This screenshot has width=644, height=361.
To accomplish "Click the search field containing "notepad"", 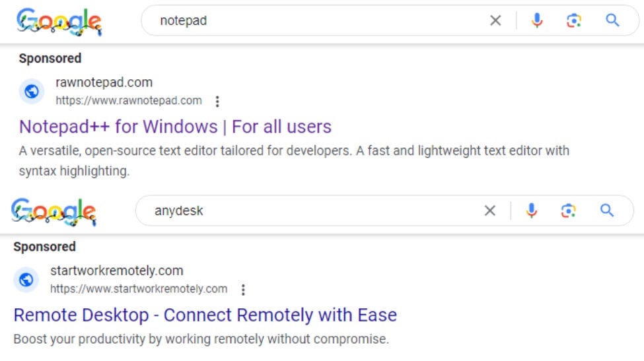I will (x=317, y=21).
